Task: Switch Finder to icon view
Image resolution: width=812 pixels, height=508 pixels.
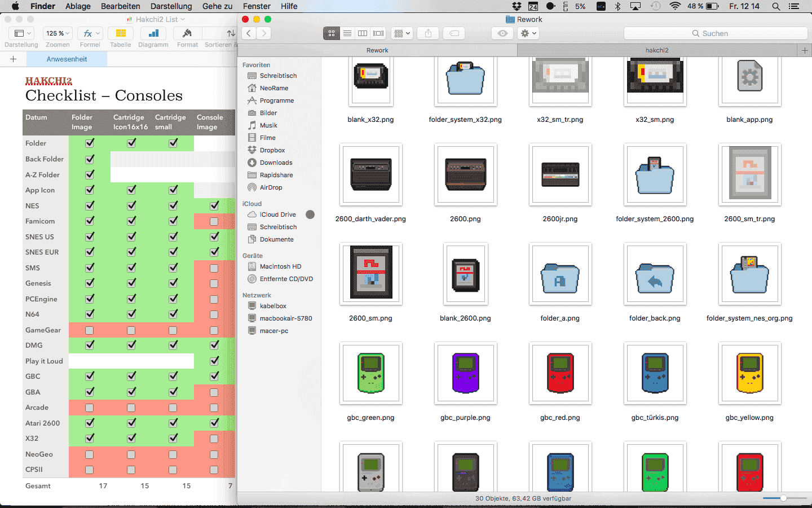Action: pos(332,33)
